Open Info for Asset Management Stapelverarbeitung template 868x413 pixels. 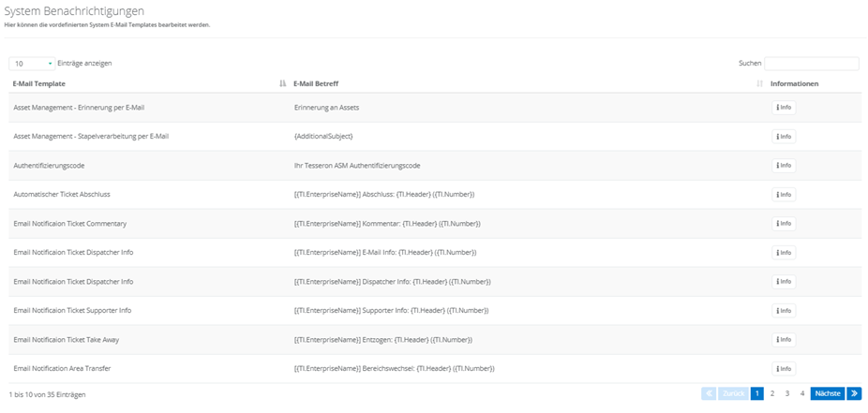pyautogui.click(x=784, y=137)
